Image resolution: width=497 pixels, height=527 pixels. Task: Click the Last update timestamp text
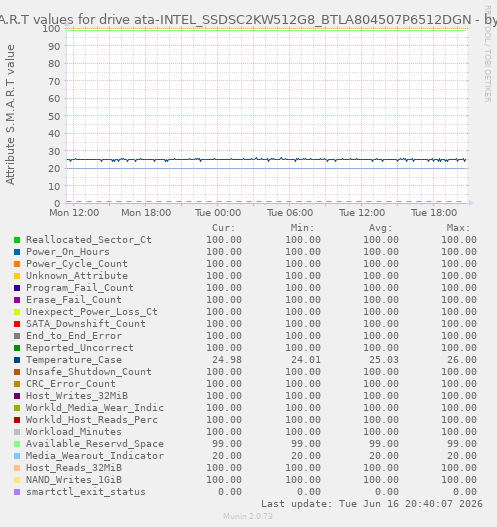[x=372, y=504]
